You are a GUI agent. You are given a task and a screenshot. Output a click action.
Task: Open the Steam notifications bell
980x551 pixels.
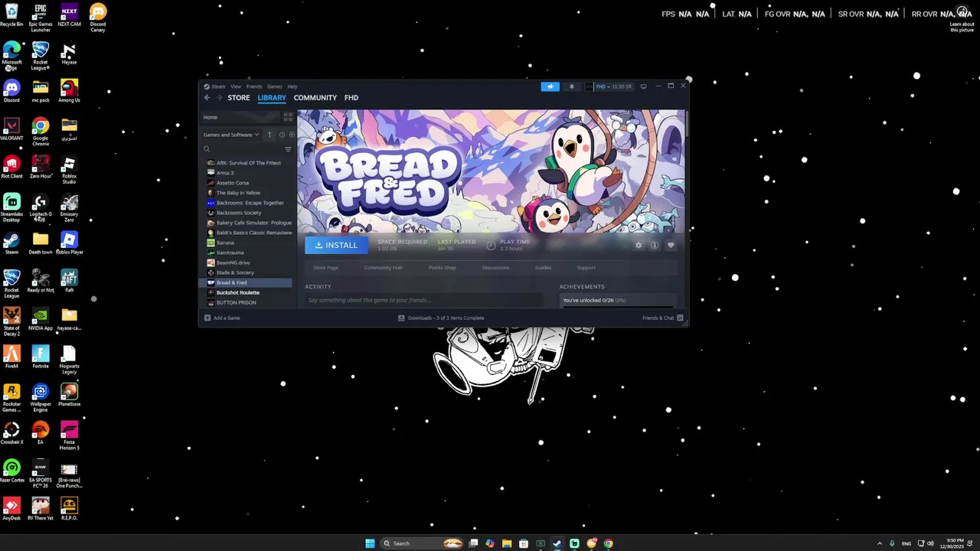571,86
